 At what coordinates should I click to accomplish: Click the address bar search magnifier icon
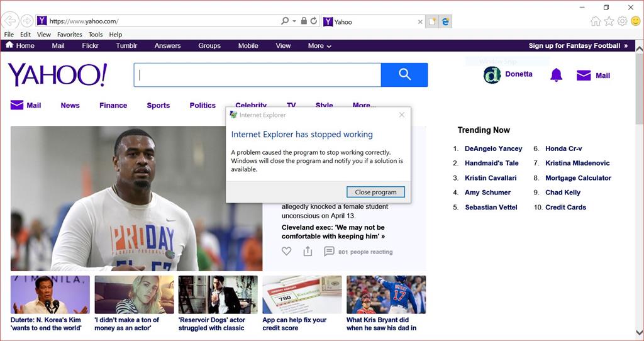click(285, 21)
